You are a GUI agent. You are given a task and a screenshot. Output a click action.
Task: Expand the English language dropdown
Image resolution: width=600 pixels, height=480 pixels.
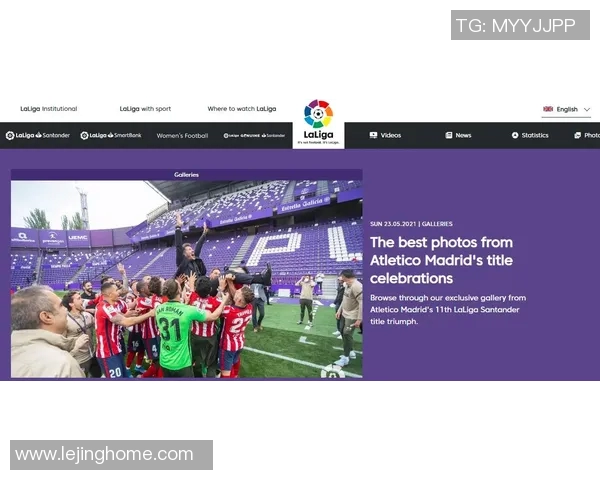[x=566, y=109]
